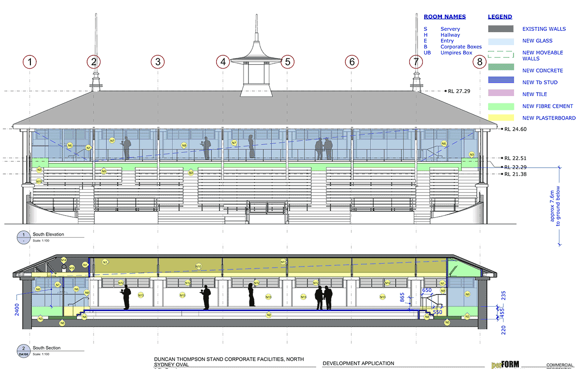Viewport: 588px width, 369px height.
Task: Click the N2 note tag in section
Action: (x=269, y=315)
